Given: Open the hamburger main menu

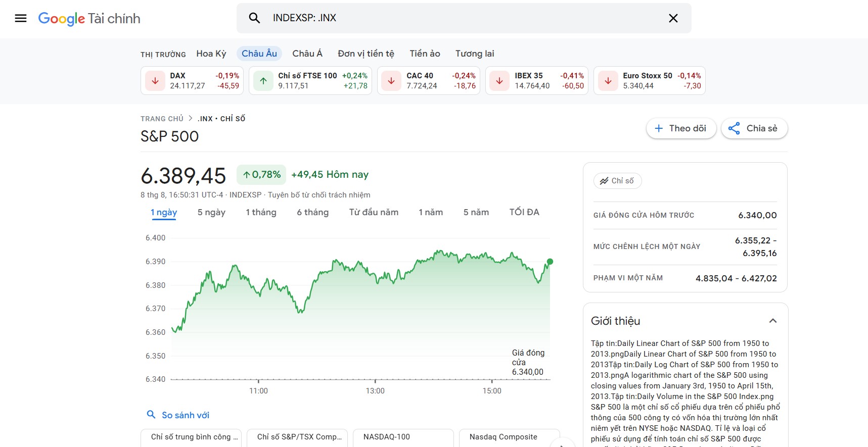Looking at the screenshot, I should (x=21, y=19).
